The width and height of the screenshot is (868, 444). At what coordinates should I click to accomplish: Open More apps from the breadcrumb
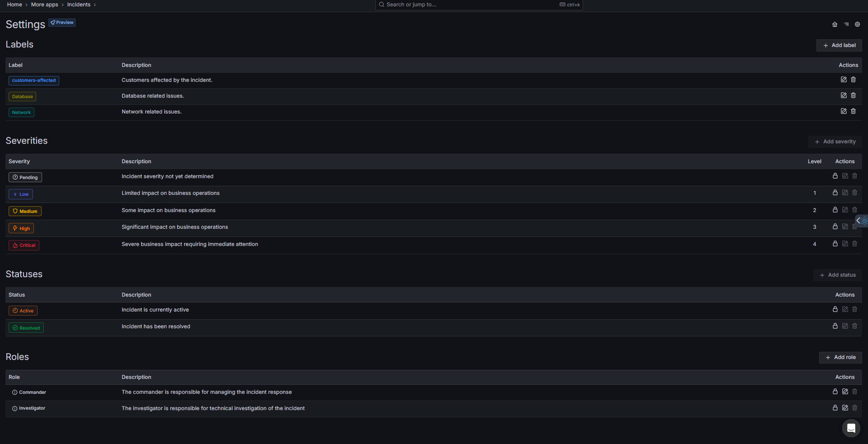[x=44, y=5]
